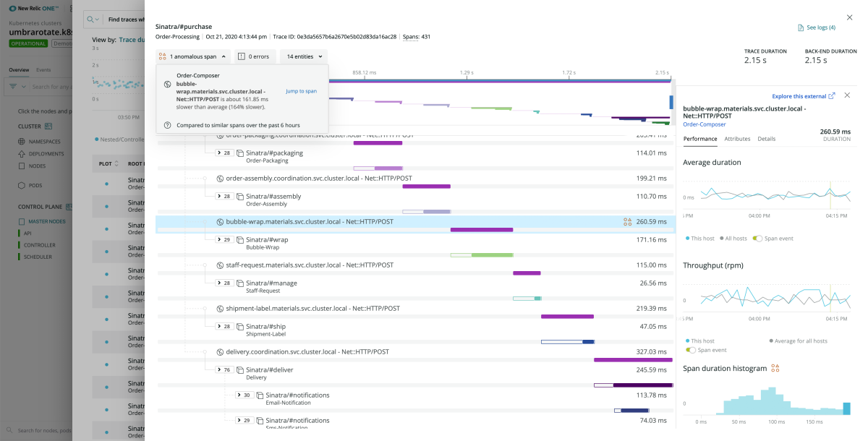The image size is (868, 441).
Task: Select the order-assembly.coordination.svc.cluster.local span
Action: pos(319,178)
